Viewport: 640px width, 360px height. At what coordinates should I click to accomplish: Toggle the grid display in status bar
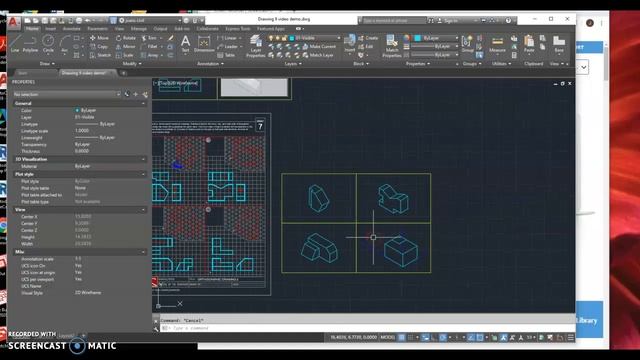point(402,338)
